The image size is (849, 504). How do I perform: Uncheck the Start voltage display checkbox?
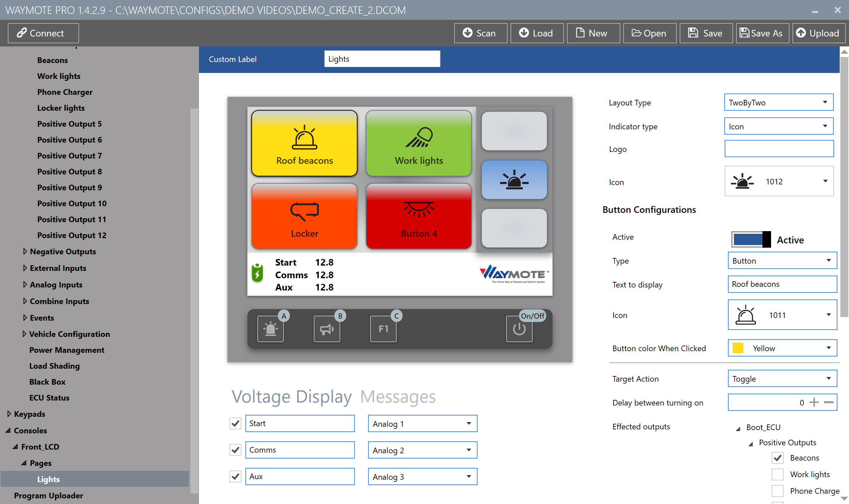[x=235, y=423]
